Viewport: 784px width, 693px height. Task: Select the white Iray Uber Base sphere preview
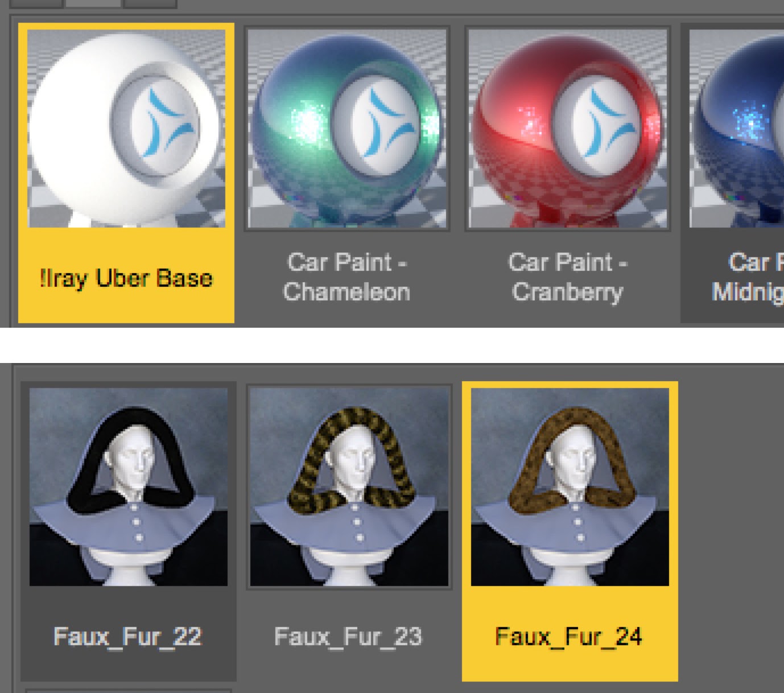click(126, 129)
